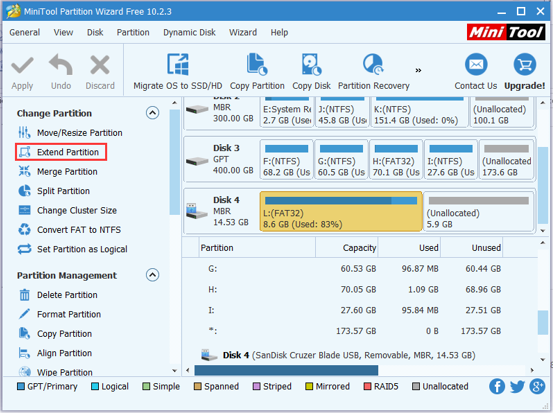
Task: Sort by the Partition column header
Action: (257, 248)
